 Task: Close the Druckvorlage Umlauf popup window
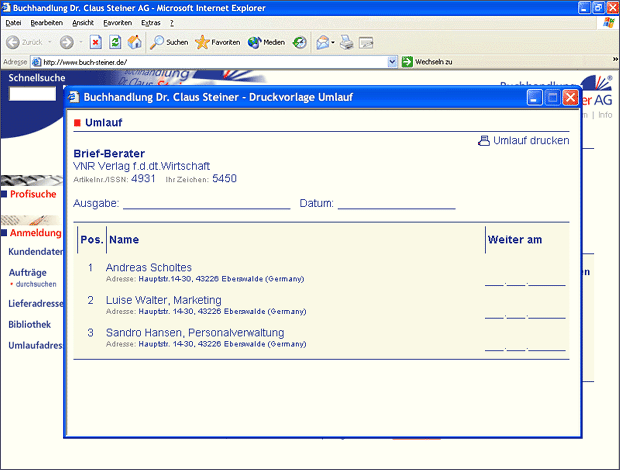pos(570,97)
